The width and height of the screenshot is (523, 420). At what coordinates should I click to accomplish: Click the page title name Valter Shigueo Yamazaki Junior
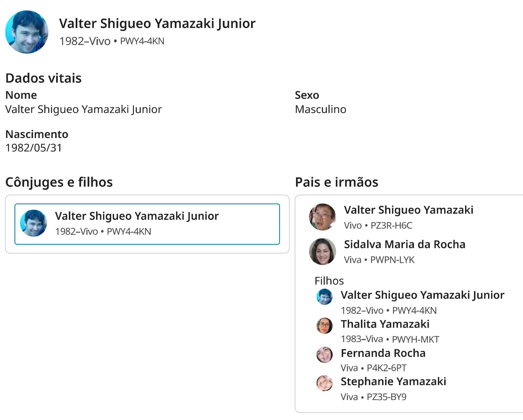point(157,23)
